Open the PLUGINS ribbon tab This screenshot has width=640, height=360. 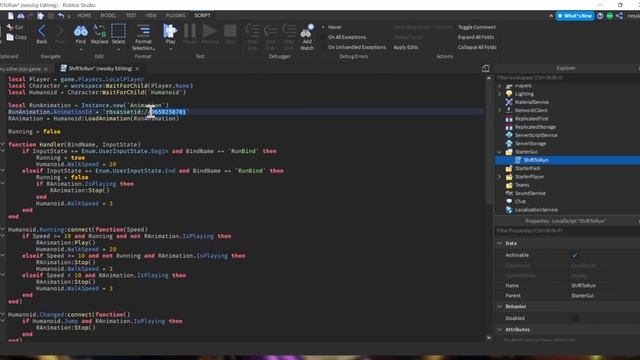click(x=176, y=16)
